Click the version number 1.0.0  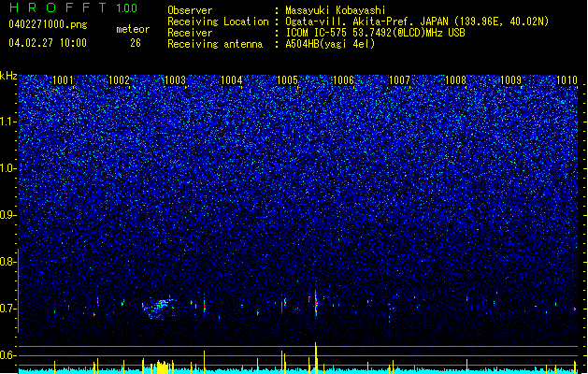coord(126,8)
